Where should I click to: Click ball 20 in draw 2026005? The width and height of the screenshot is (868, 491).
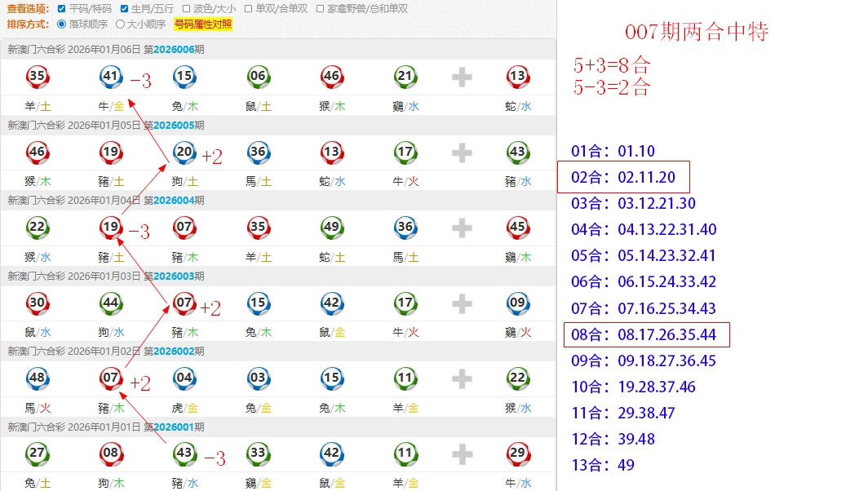[184, 153]
